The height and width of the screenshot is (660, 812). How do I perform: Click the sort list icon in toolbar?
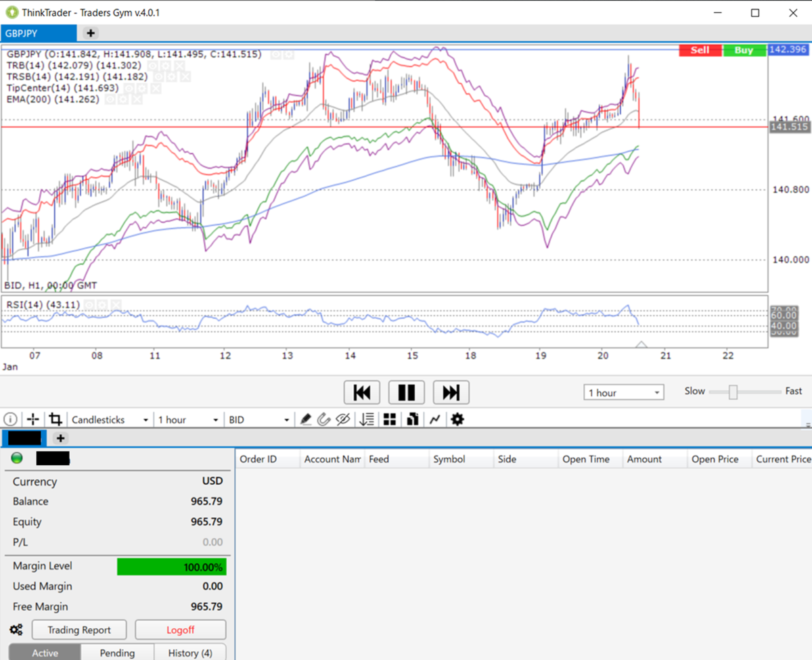pos(367,420)
